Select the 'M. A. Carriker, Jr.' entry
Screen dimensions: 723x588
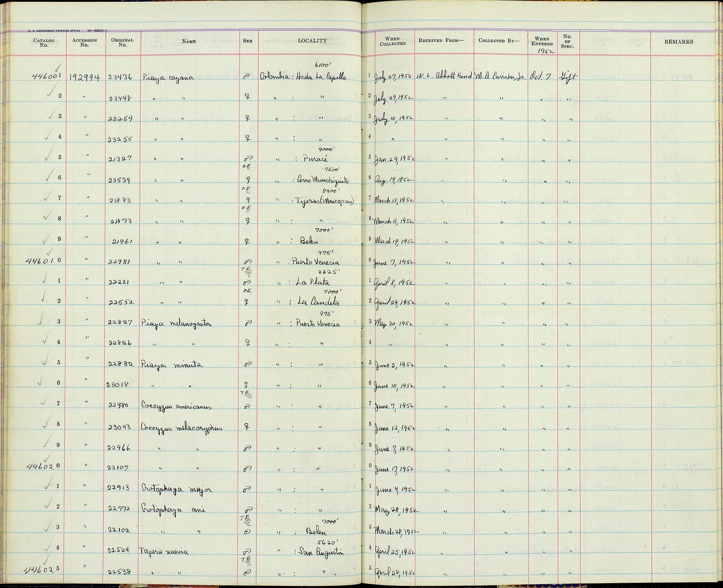point(501,77)
